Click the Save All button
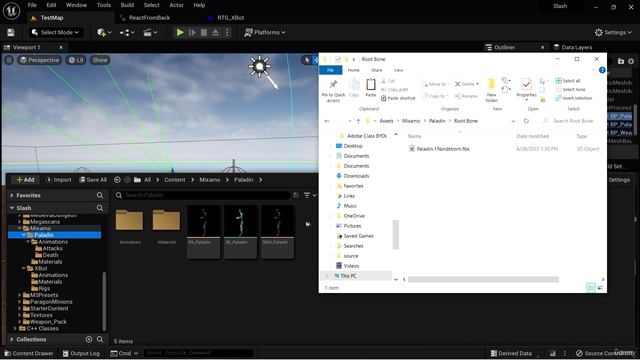Screen dimensions: 640x360 (93, 180)
